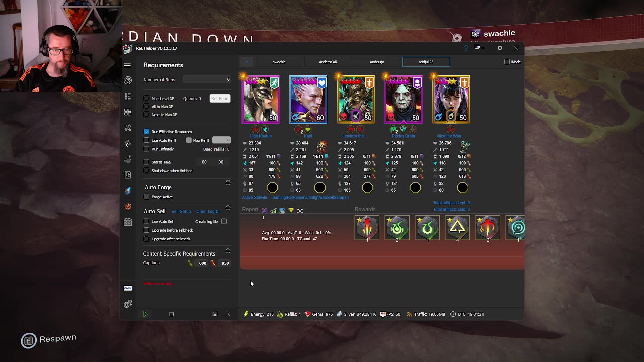Click the purple target icon beside Report
The width and height of the screenshot is (644, 362).
(265, 211)
